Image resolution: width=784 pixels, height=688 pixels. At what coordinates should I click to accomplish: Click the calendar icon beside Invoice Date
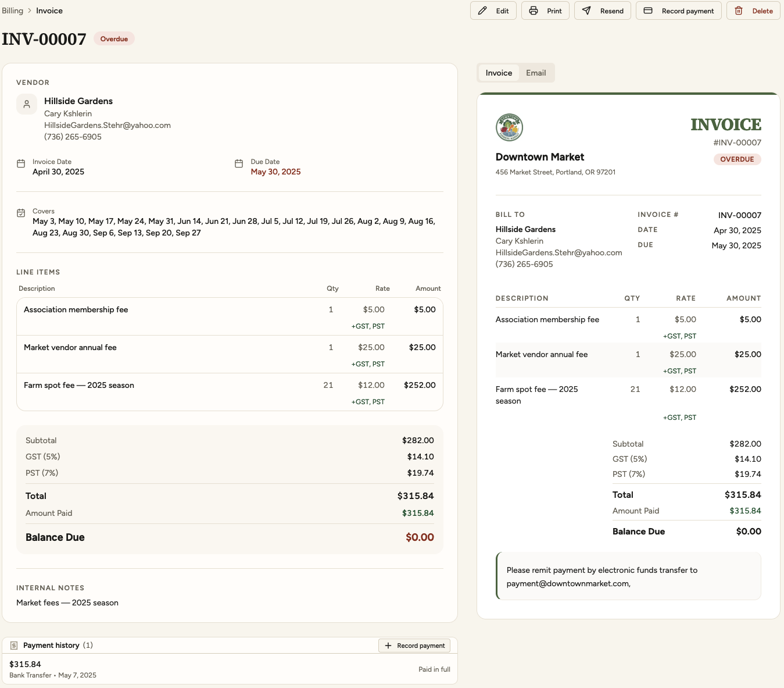point(21,163)
